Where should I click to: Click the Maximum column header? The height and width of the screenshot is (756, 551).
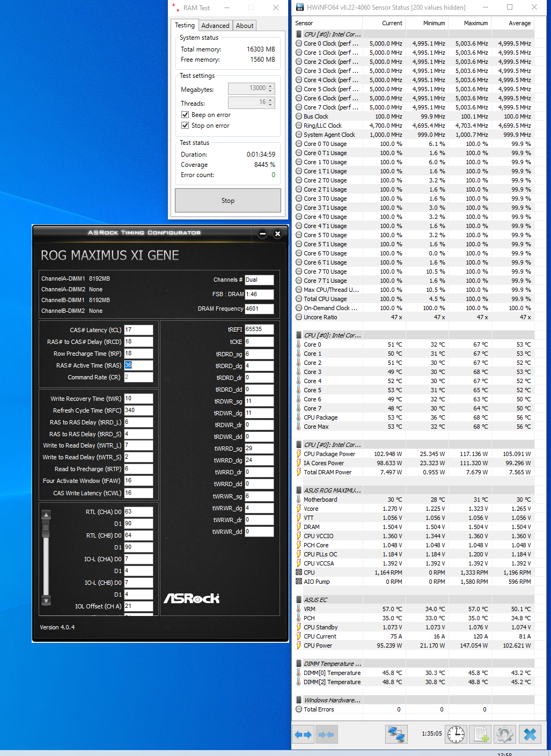point(470,23)
